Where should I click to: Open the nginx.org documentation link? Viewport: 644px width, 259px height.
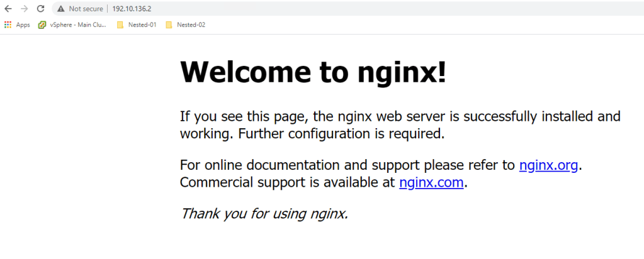(x=548, y=165)
